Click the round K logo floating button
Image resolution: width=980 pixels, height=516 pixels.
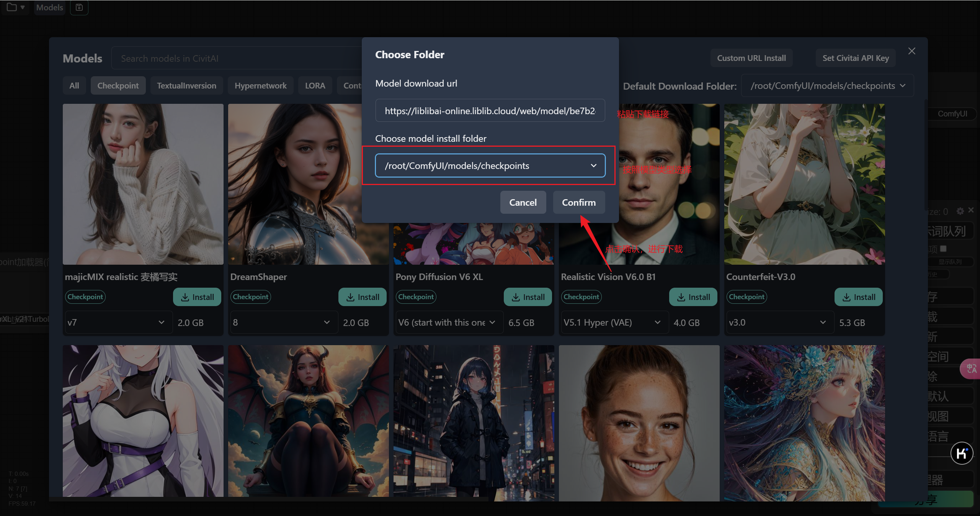pyautogui.click(x=961, y=454)
